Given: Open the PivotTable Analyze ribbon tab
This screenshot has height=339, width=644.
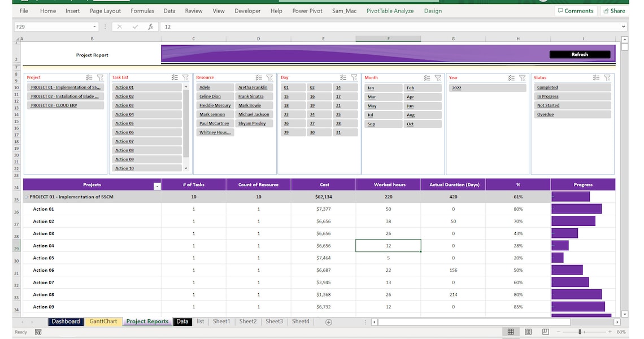Looking at the screenshot, I should (391, 10).
